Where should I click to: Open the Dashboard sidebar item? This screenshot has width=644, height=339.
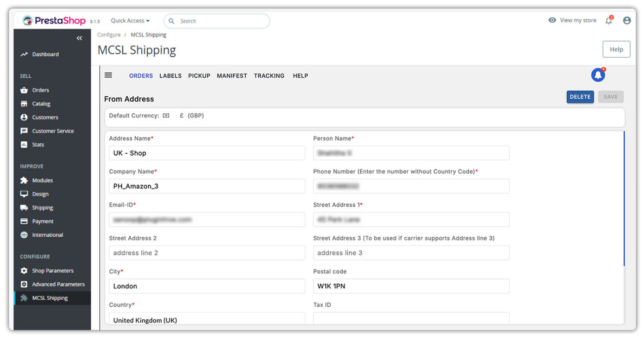point(46,54)
